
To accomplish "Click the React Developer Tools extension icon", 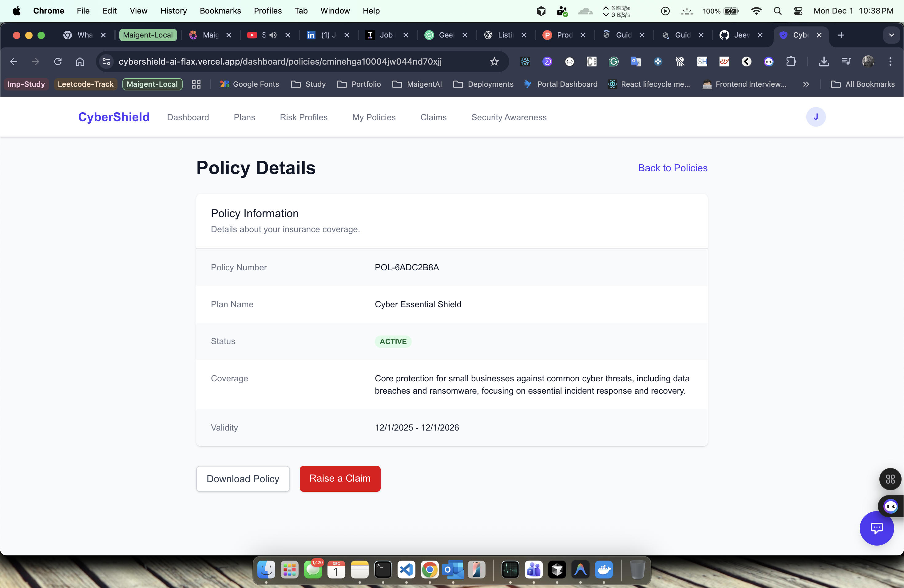I will pos(525,62).
